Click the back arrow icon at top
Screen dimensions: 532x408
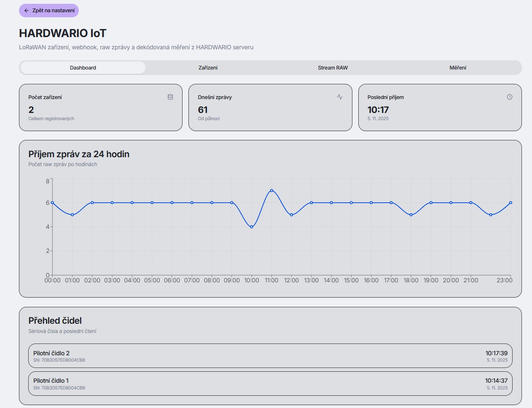tap(27, 11)
